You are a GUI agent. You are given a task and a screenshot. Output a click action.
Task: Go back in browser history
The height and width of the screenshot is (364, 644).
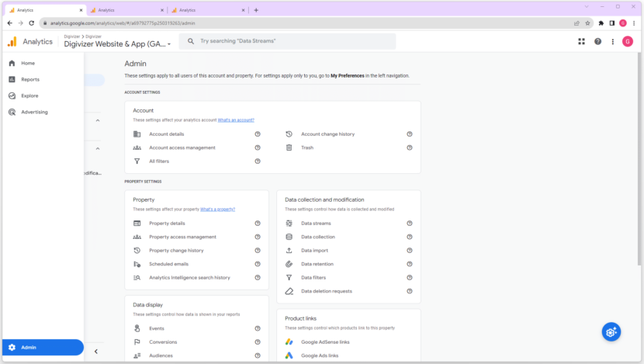coord(10,23)
